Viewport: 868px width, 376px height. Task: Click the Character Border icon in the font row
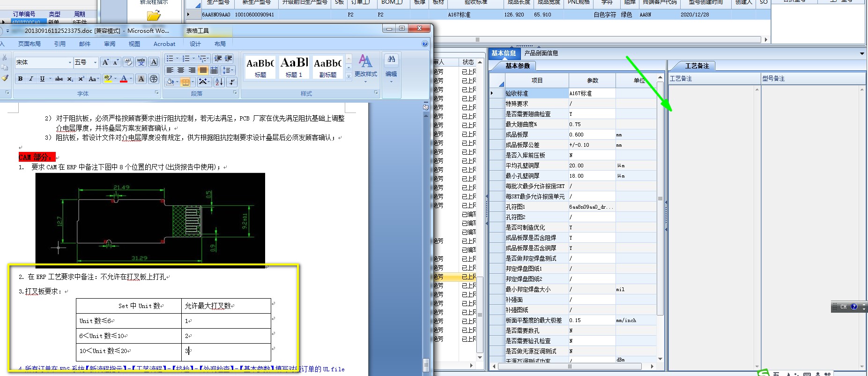pyautogui.click(x=154, y=62)
